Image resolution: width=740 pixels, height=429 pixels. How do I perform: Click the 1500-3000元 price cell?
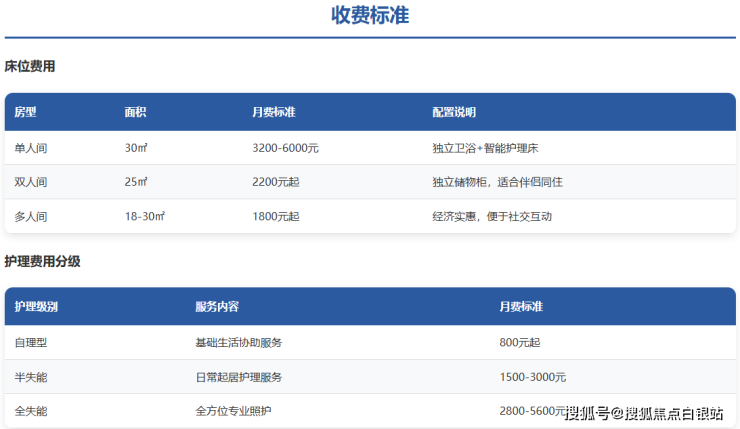click(532, 377)
